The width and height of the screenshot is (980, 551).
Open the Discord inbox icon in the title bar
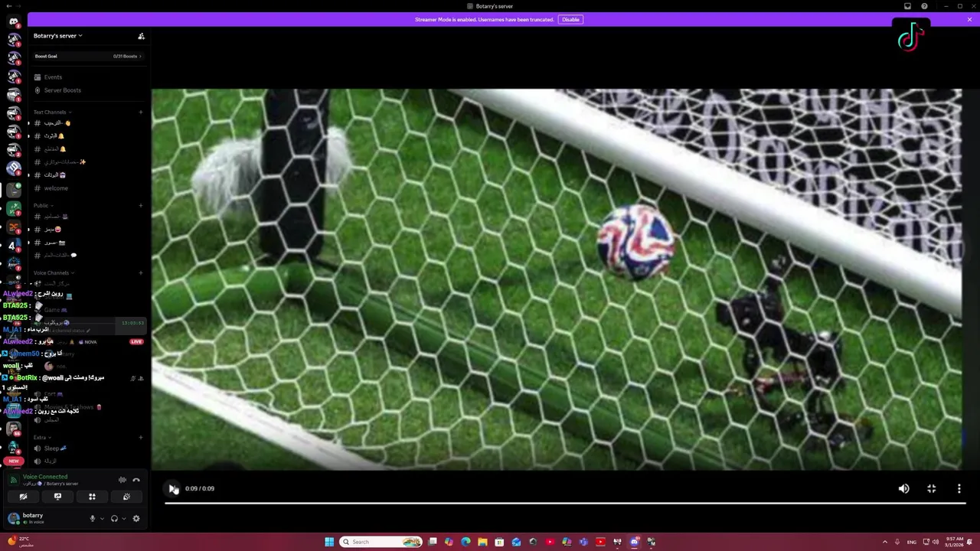click(907, 6)
